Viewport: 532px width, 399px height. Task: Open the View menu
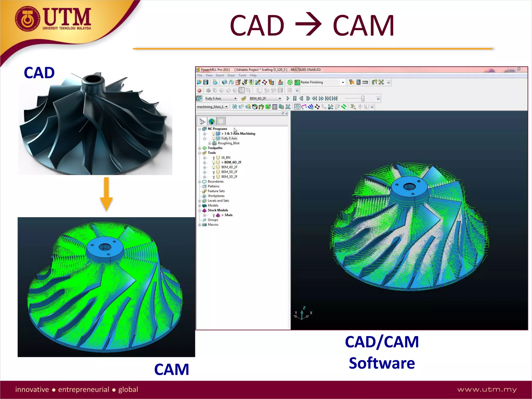pos(209,75)
